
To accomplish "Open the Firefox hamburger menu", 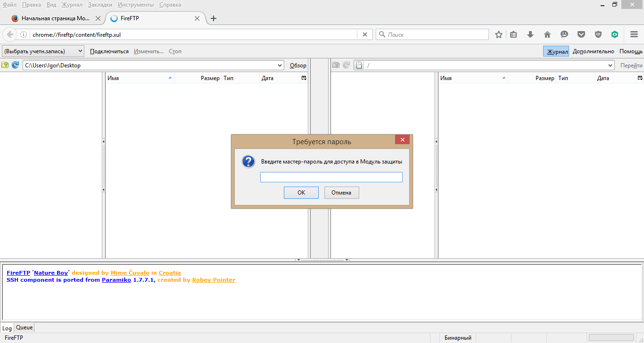I will [x=634, y=34].
